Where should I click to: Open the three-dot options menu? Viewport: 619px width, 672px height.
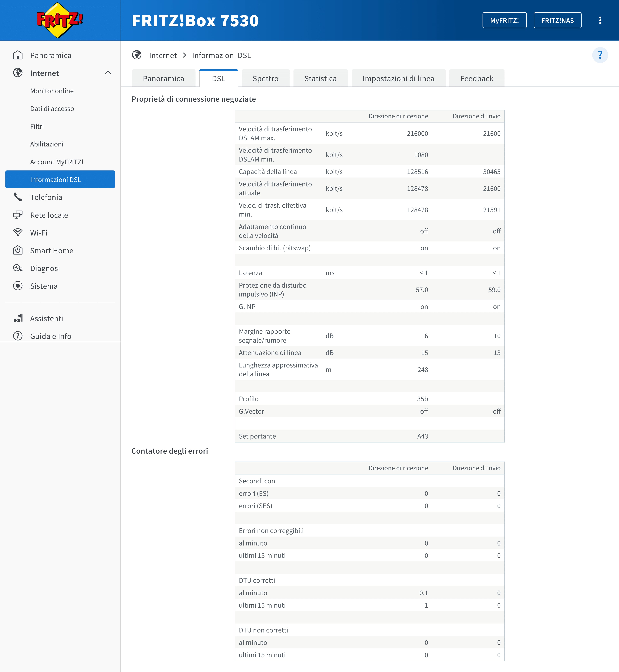point(600,20)
